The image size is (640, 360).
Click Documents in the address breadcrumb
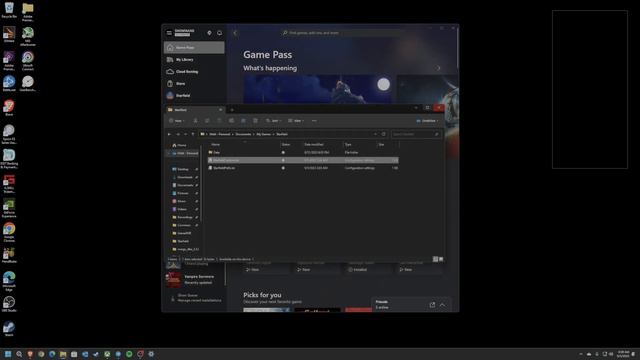click(x=243, y=134)
